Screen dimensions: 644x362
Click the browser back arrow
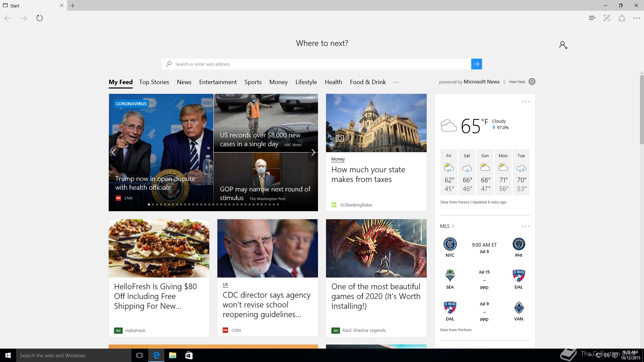click(x=8, y=18)
